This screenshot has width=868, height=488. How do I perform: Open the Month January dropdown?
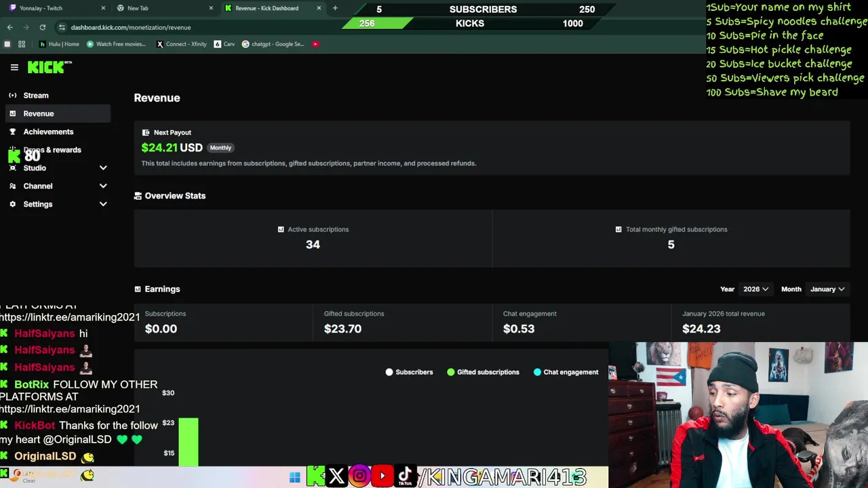[827, 289]
